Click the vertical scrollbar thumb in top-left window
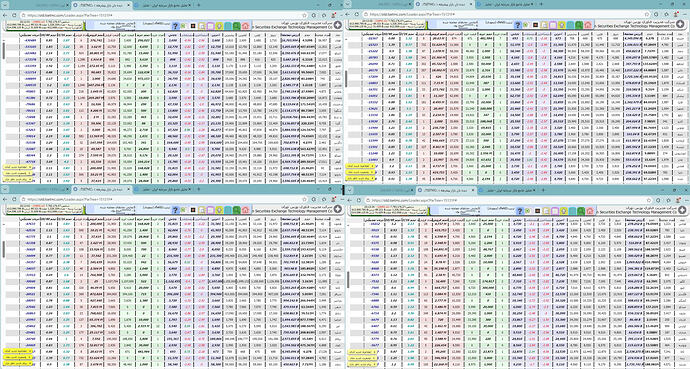The width and height of the screenshot is (690, 369). tap(4, 51)
